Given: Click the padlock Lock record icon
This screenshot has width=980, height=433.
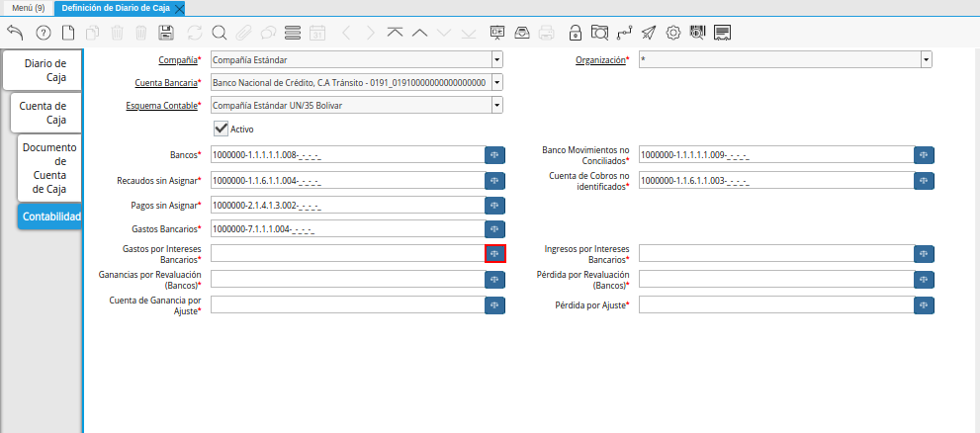Looking at the screenshot, I should click(x=575, y=33).
